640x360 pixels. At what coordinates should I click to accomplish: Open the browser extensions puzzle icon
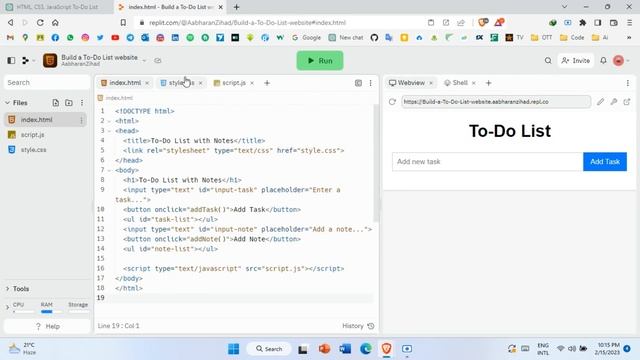[x=583, y=22]
